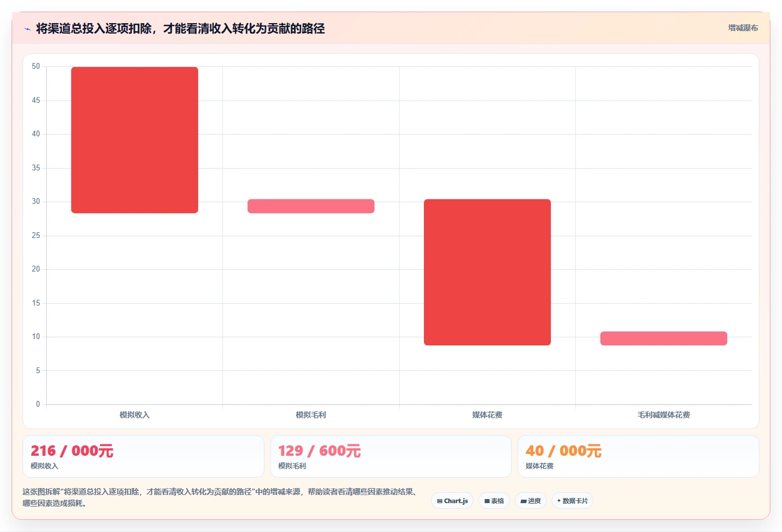Click the chart title heading text

(180, 28)
